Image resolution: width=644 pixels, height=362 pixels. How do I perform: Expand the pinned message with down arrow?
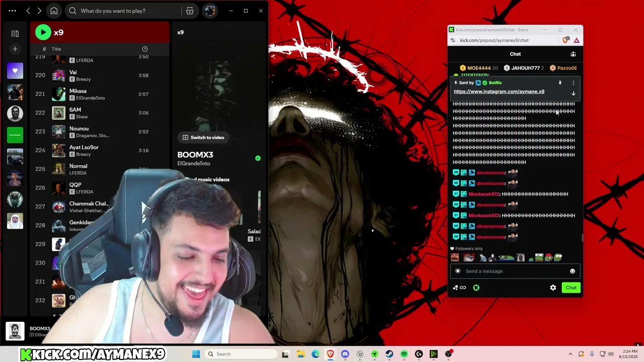click(x=573, y=94)
